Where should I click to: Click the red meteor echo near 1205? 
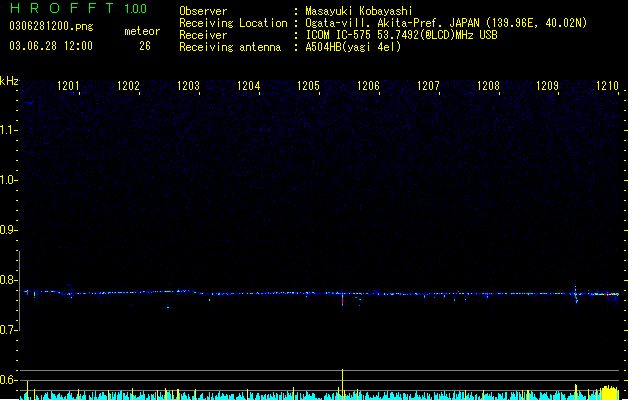[x=342, y=298]
